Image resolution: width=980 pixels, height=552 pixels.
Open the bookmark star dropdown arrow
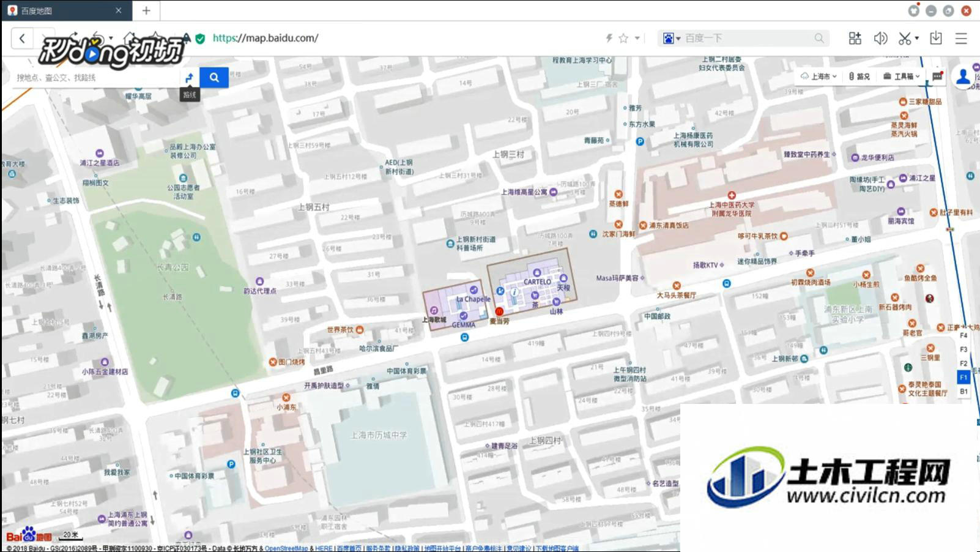637,38
